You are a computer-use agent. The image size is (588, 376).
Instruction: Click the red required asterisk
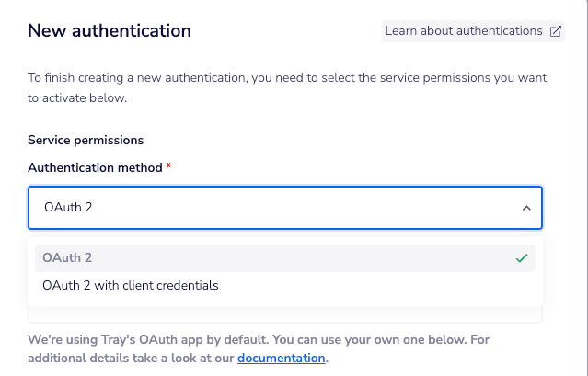pyautogui.click(x=169, y=168)
